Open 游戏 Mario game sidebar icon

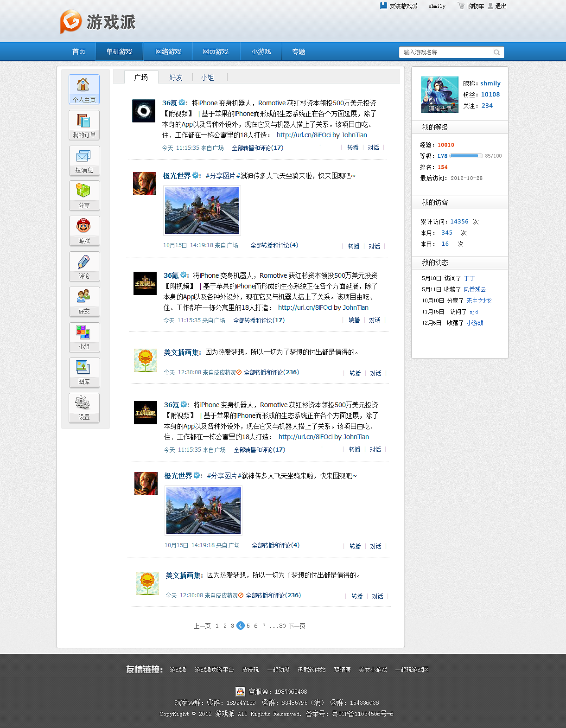[x=84, y=231]
